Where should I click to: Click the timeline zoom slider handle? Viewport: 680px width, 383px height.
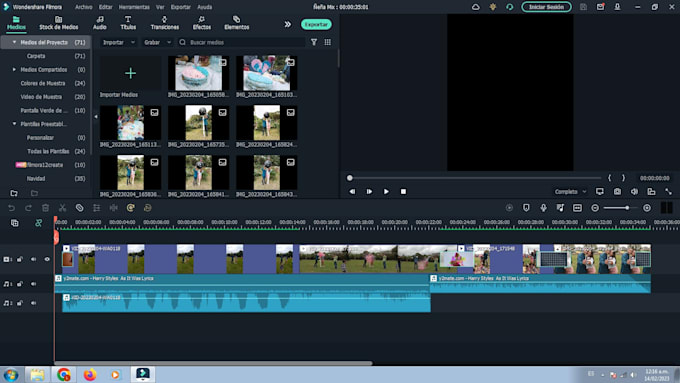point(627,208)
